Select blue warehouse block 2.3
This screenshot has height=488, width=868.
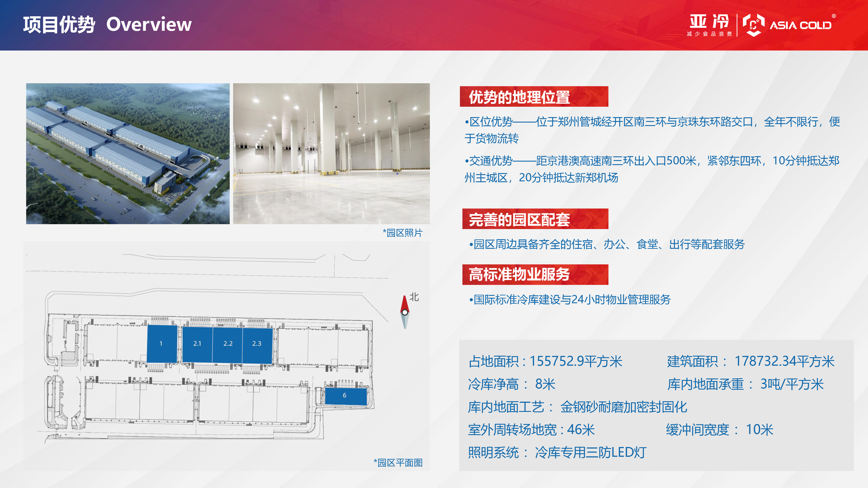[257, 344]
